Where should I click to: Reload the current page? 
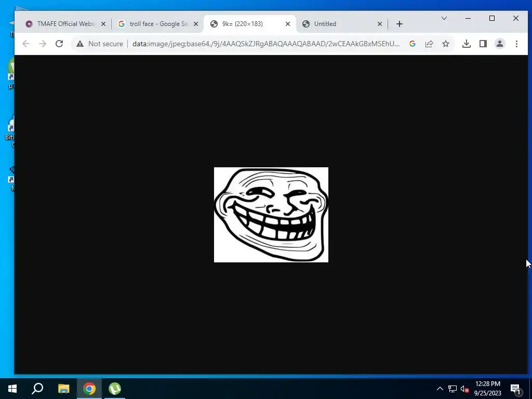pyautogui.click(x=59, y=44)
